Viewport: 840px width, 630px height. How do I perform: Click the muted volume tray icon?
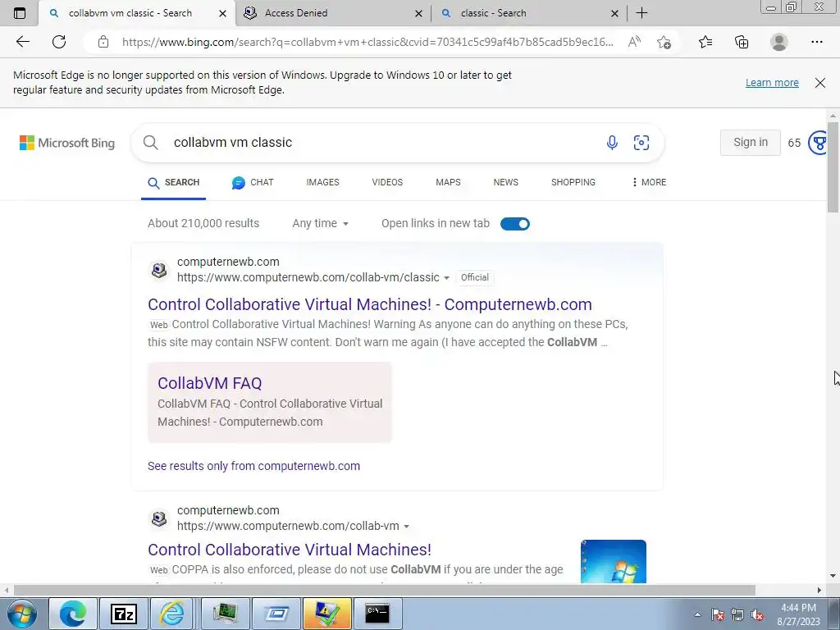(x=757, y=614)
